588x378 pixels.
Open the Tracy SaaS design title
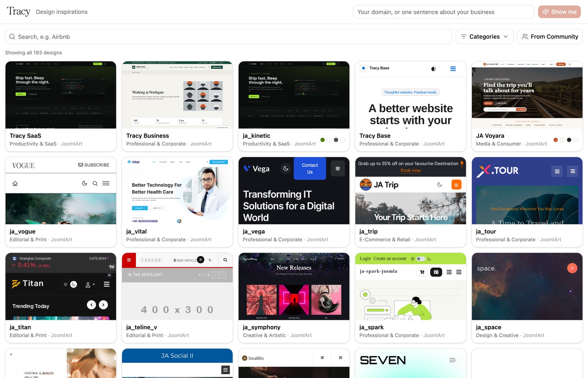(x=25, y=136)
